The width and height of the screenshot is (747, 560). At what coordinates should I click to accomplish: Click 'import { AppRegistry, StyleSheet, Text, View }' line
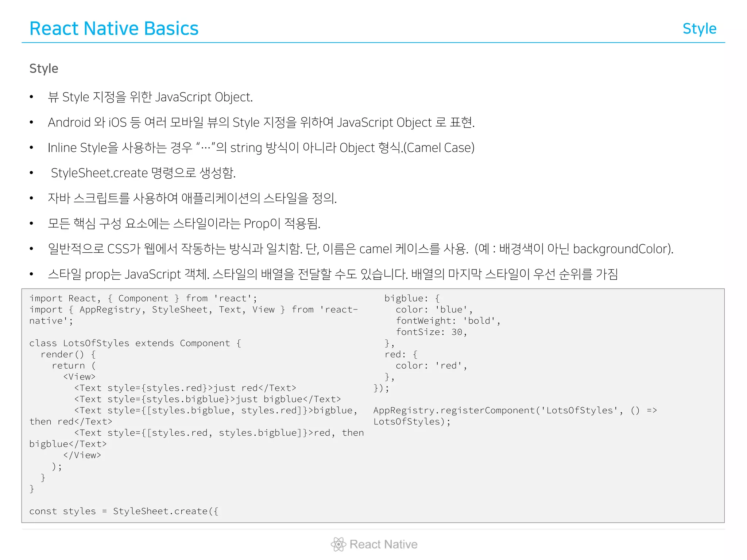[194, 310]
